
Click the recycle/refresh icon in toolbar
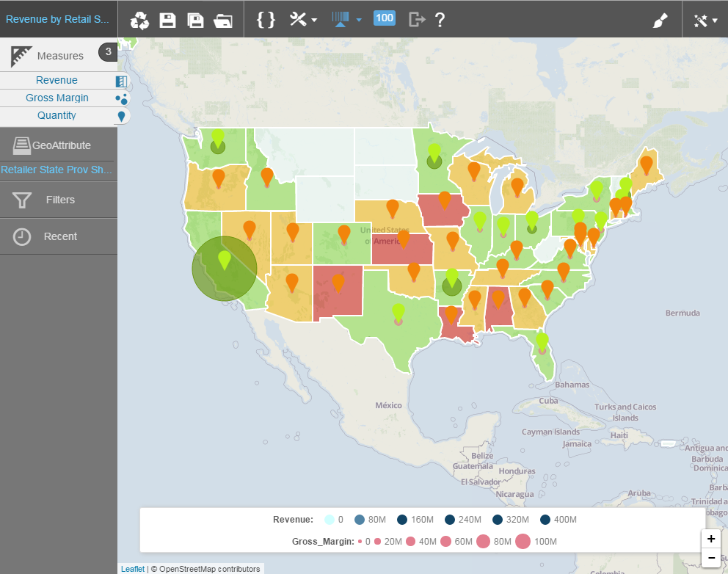tap(139, 20)
